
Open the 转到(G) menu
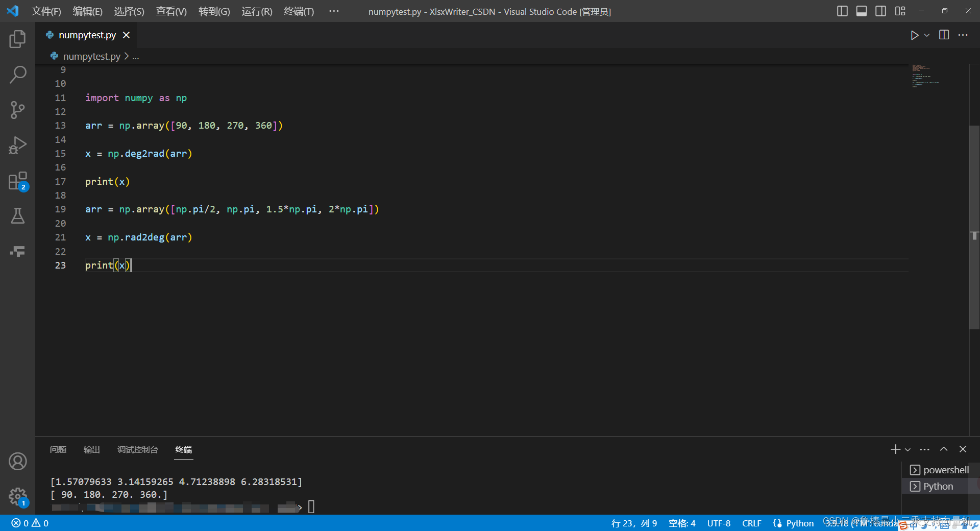pos(214,11)
